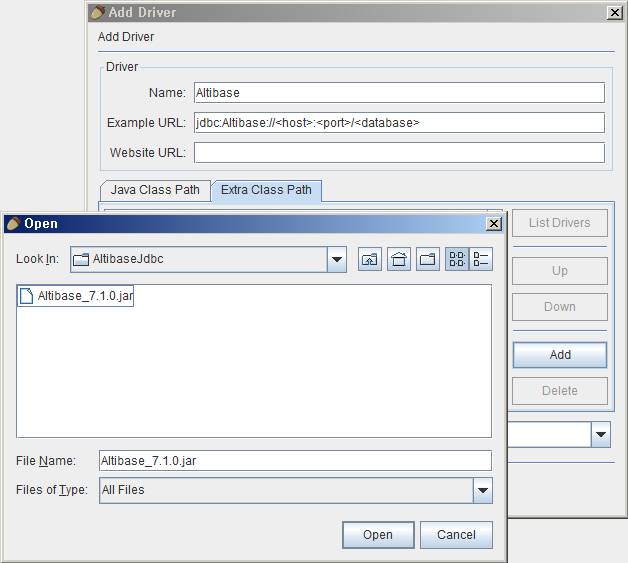Switch to Details view icon
The image size is (628, 563).
coord(481,260)
